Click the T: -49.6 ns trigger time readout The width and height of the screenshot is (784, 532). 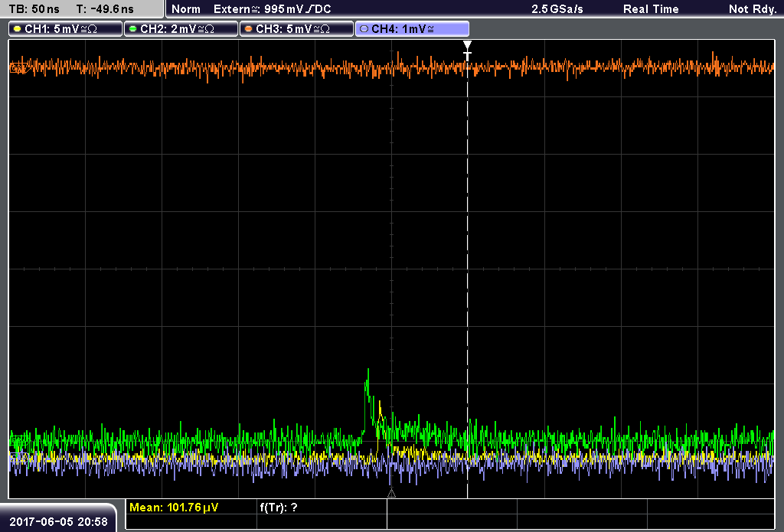pos(105,9)
